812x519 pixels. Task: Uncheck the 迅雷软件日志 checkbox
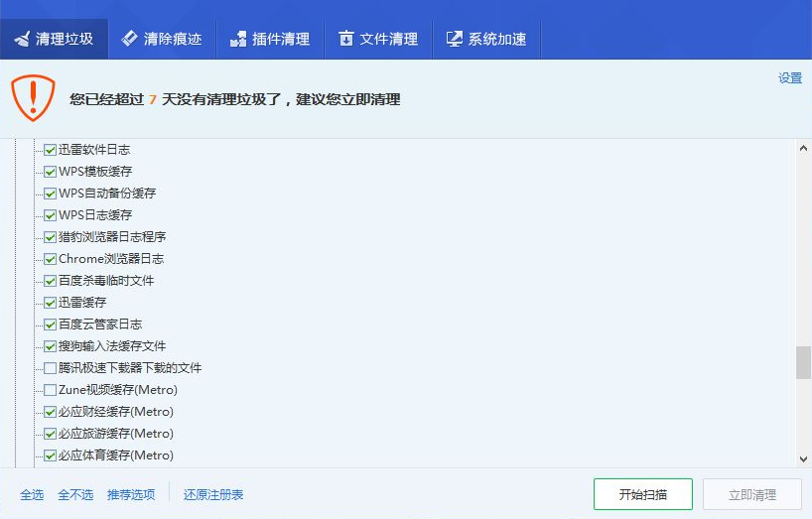coord(50,150)
